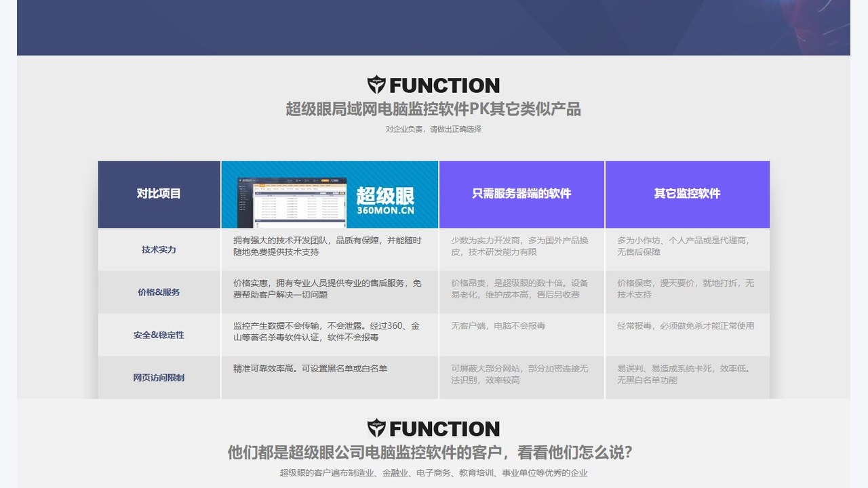
Task: Open the 超级眼 software screenshot thumbnail
Action: point(292,202)
